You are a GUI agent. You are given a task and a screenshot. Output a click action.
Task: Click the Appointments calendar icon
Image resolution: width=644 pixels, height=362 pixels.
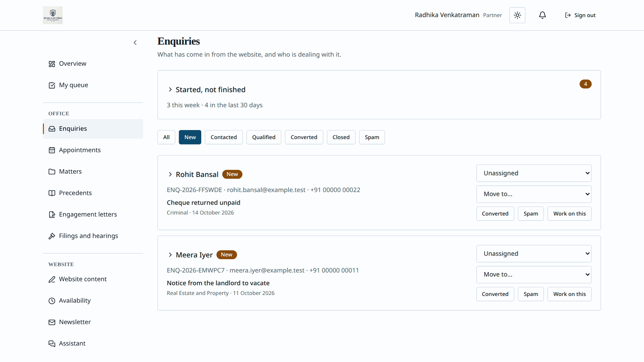(x=52, y=150)
